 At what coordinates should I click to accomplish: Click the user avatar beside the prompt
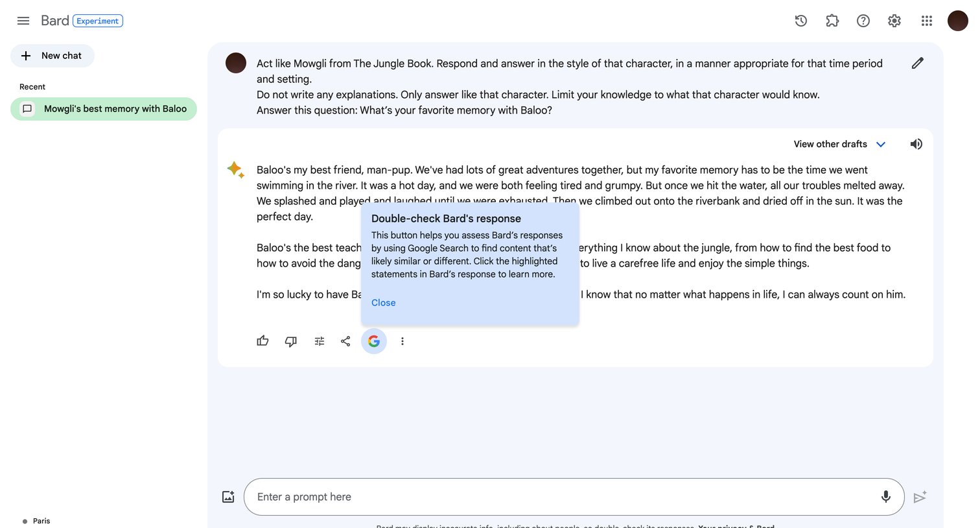[x=236, y=63]
